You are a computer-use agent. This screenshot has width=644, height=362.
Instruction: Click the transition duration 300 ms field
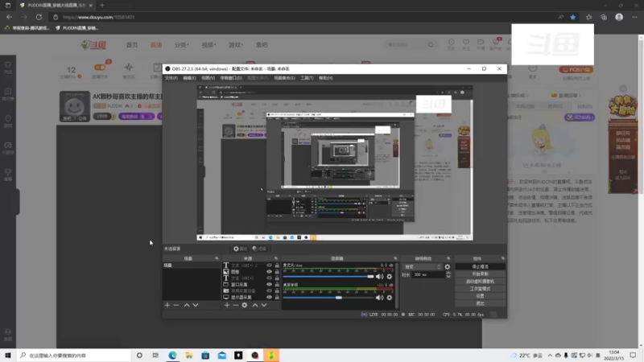point(428,274)
